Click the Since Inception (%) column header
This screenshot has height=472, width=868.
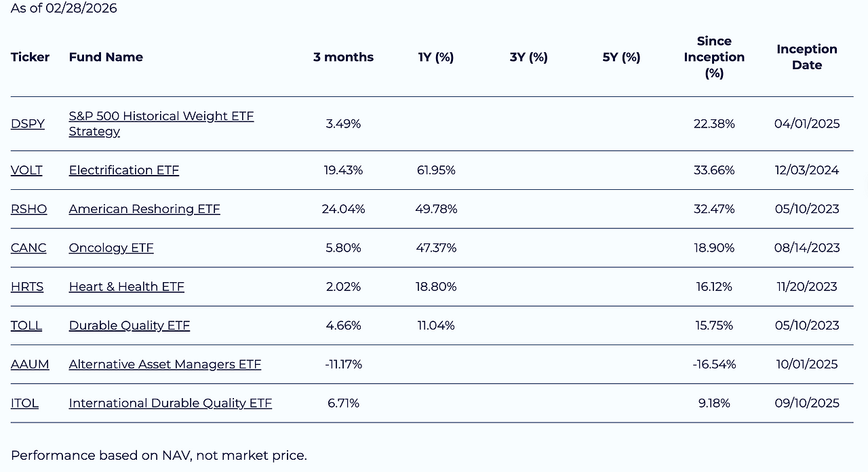click(x=714, y=57)
